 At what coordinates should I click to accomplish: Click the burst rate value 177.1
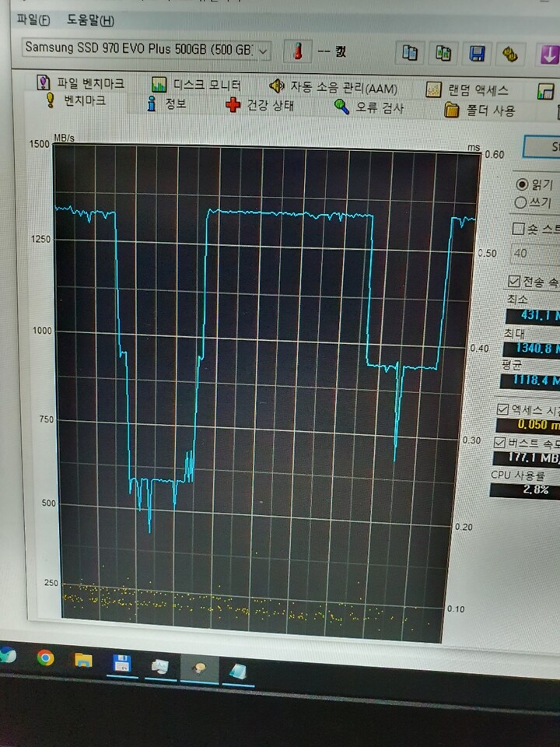pos(527,458)
